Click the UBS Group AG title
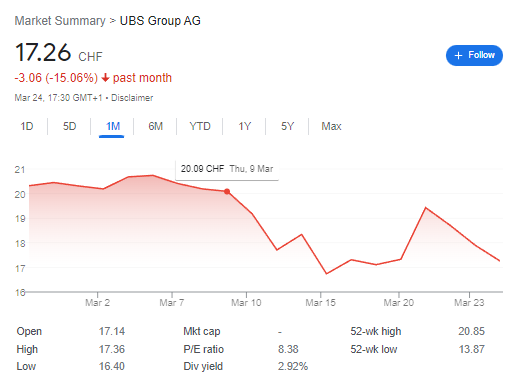 pyautogui.click(x=160, y=21)
